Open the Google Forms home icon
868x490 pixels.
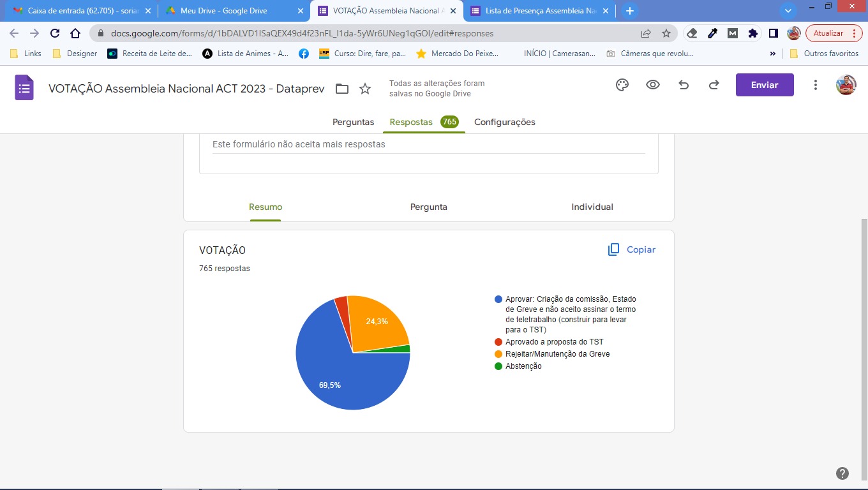(24, 87)
